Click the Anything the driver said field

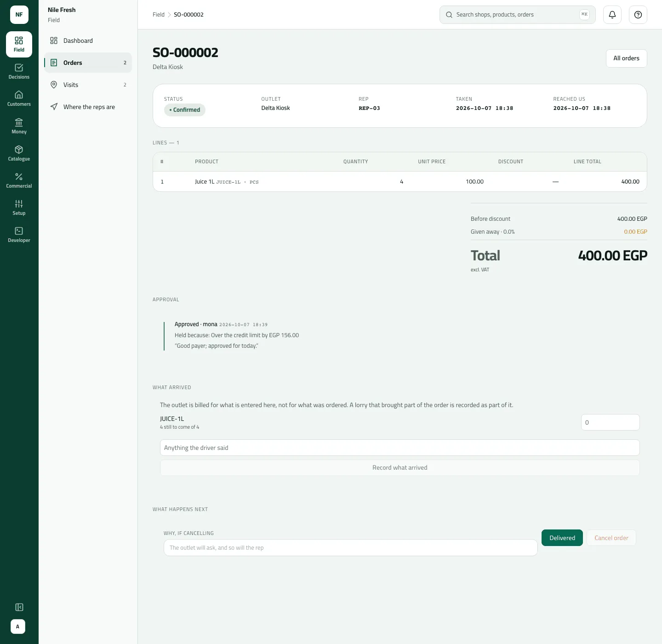(400, 448)
